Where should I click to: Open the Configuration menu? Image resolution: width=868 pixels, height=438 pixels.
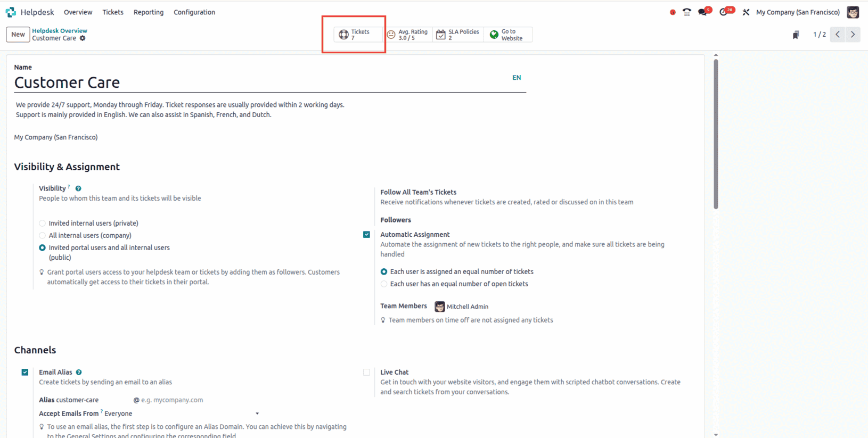194,12
